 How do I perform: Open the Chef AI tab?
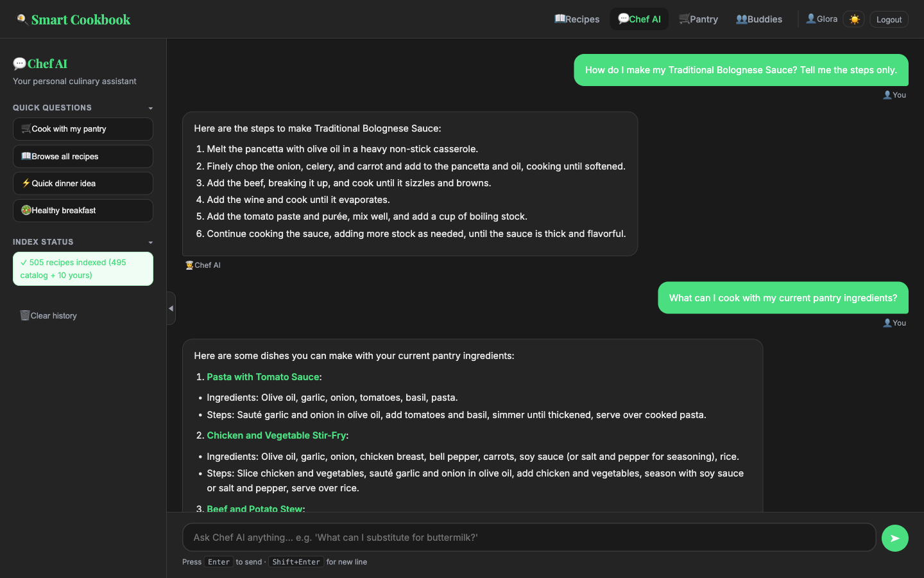point(639,19)
